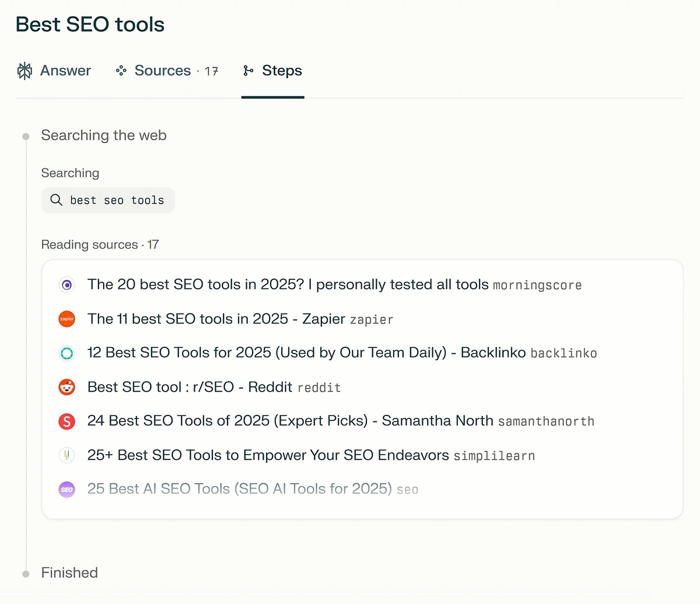Click the 'Searching' label above search chip
The width and height of the screenshot is (700, 604).
(x=70, y=173)
